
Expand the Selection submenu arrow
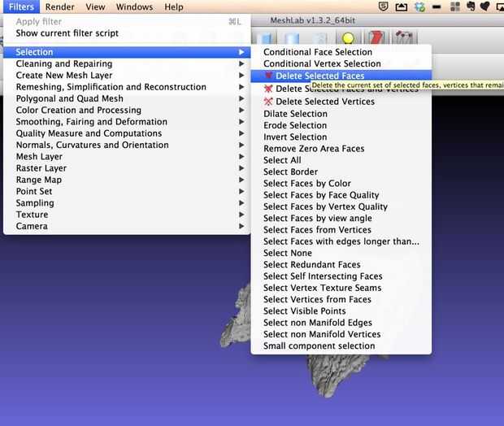241,52
